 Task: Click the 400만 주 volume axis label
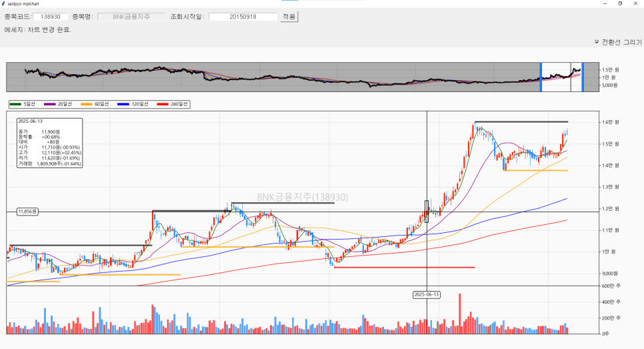[611, 302]
